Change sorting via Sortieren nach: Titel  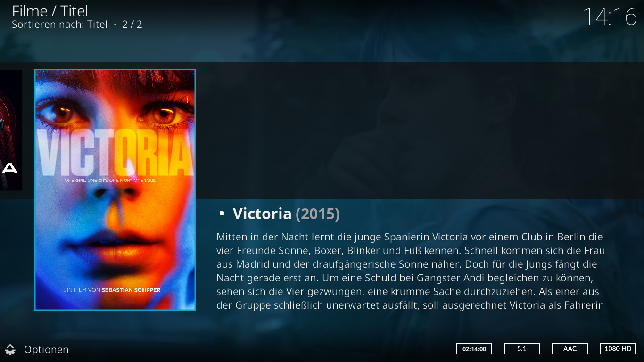point(59,24)
